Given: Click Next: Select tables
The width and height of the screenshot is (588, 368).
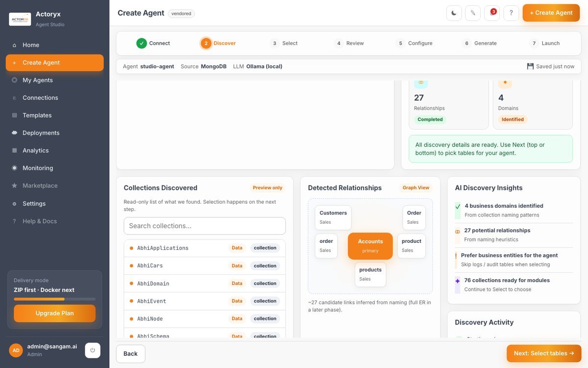Looking at the screenshot, I should [x=544, y=354].
